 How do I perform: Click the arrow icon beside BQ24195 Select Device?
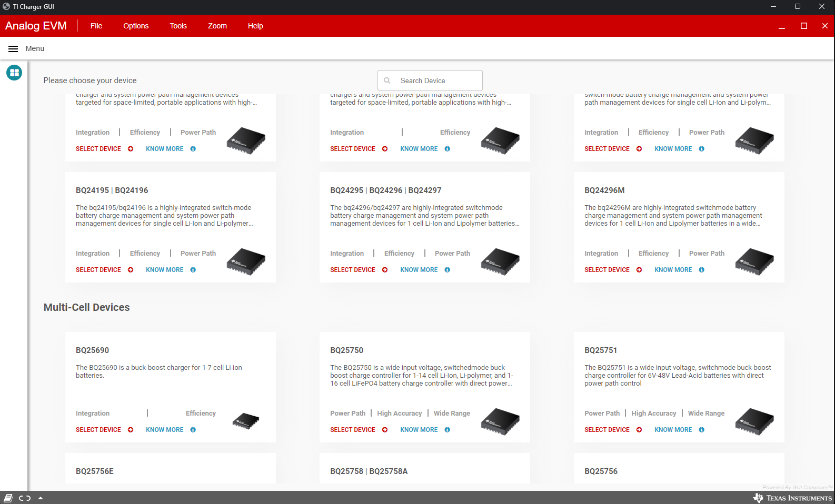131,270
